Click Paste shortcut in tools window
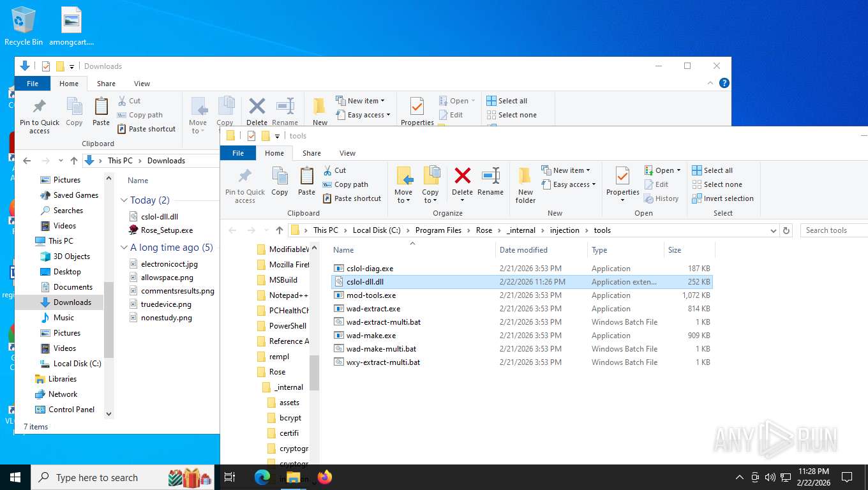 (x=352, y=198)
